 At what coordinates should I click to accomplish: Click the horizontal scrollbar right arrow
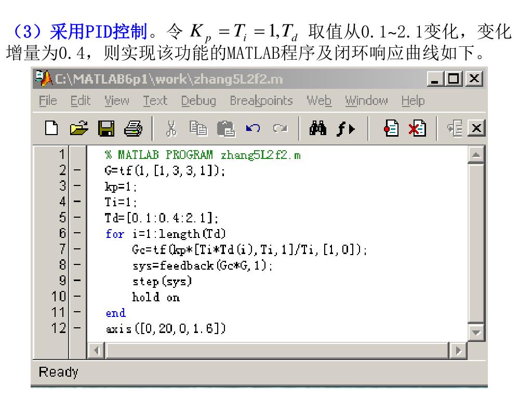pyautogui.click(x=458, y=350)
